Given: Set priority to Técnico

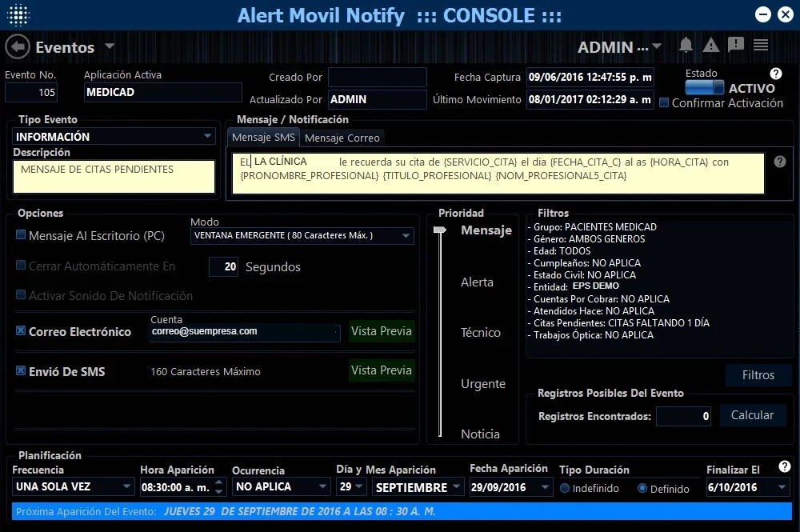Looking at the screenshot, I should click(481, 333).
